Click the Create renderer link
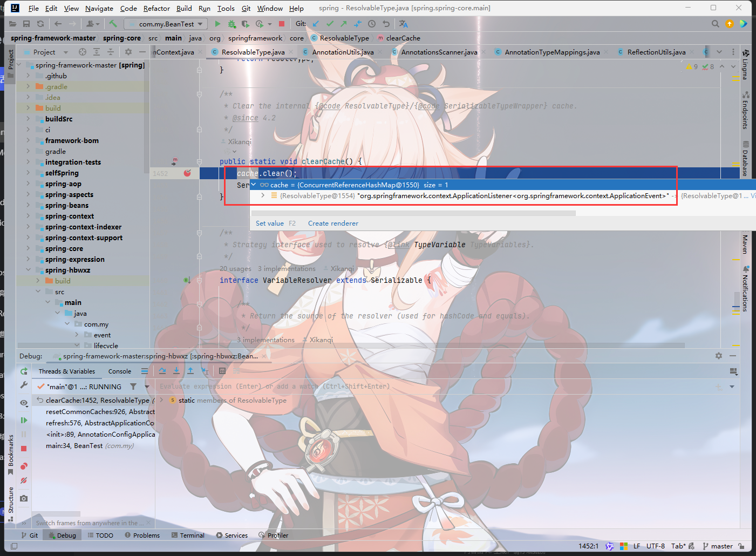The height and width of the screenshot is (556, 756). pos(333,223)
